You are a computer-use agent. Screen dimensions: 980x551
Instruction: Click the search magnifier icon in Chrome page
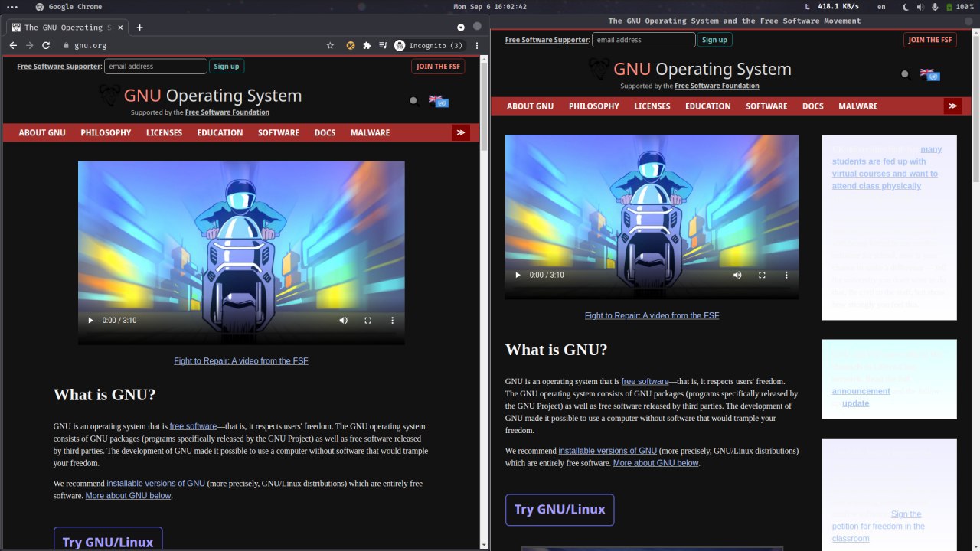(x=414, y=100)
